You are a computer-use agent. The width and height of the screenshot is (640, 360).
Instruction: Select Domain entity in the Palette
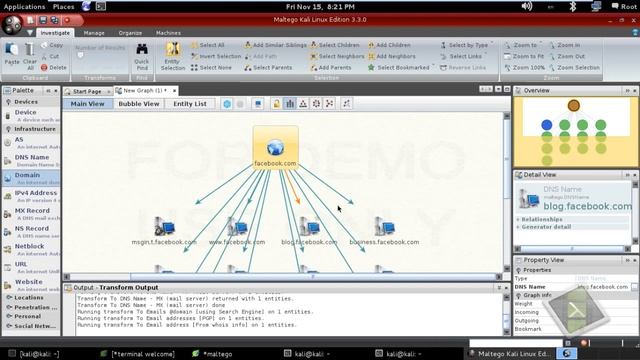point(31,178)
